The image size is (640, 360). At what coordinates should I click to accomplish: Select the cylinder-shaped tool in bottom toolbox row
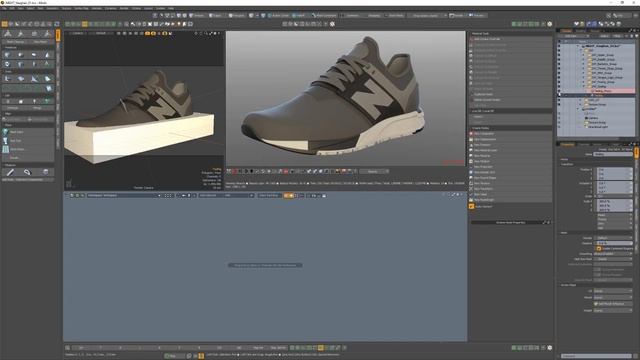45,172
